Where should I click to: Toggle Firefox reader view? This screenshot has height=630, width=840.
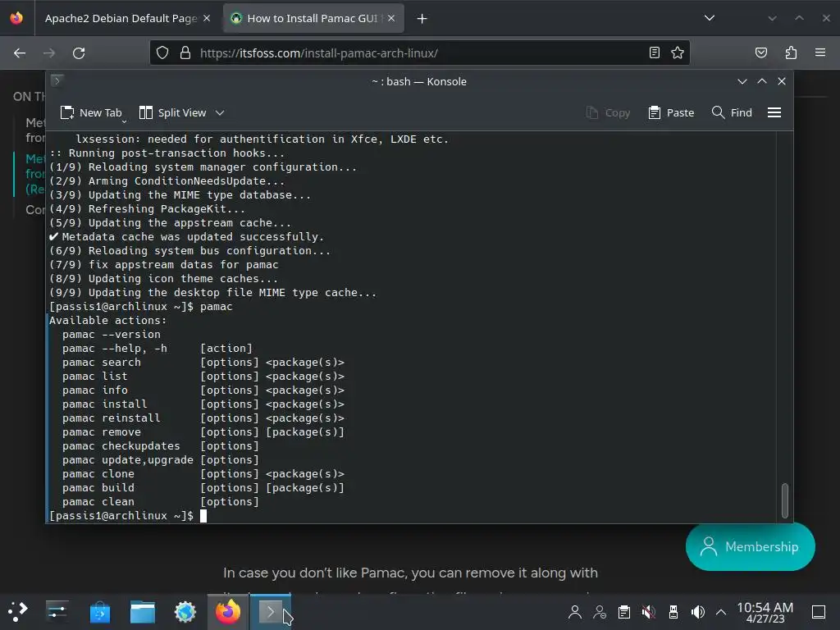tap(654, 53)
